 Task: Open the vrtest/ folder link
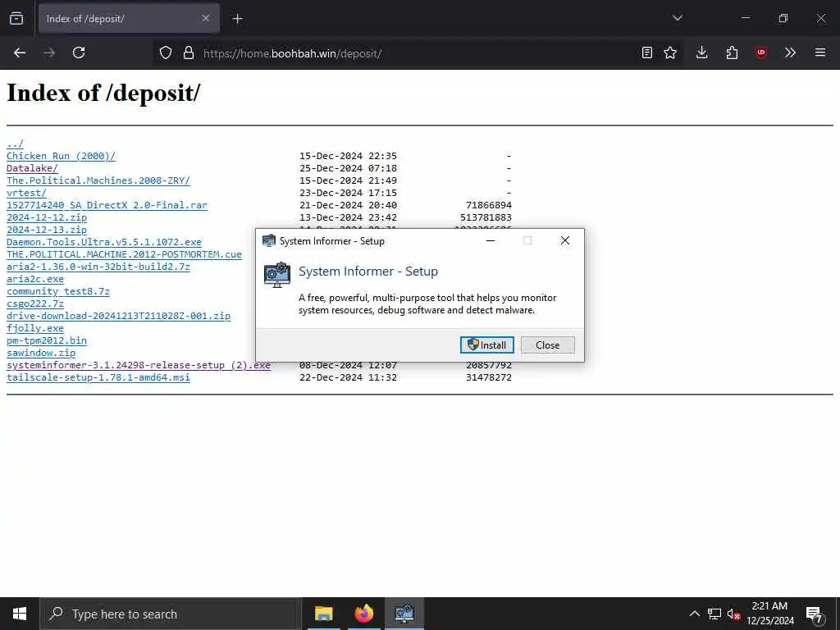click(27, 193)
